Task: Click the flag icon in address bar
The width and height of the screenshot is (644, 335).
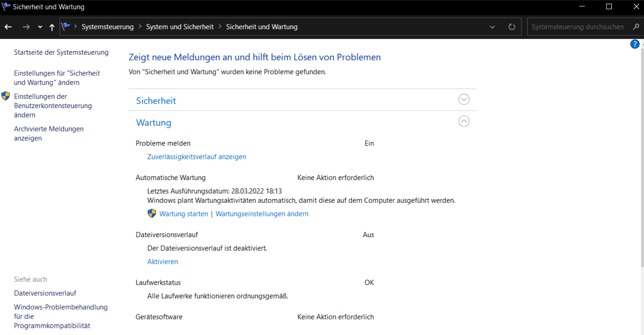Action: (x=66, y=27)
